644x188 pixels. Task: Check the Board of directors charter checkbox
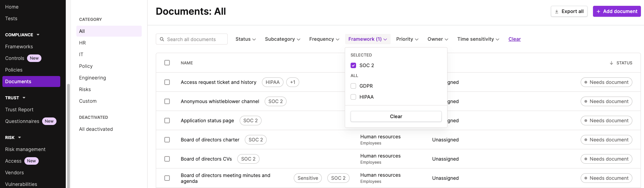point(167,140)
